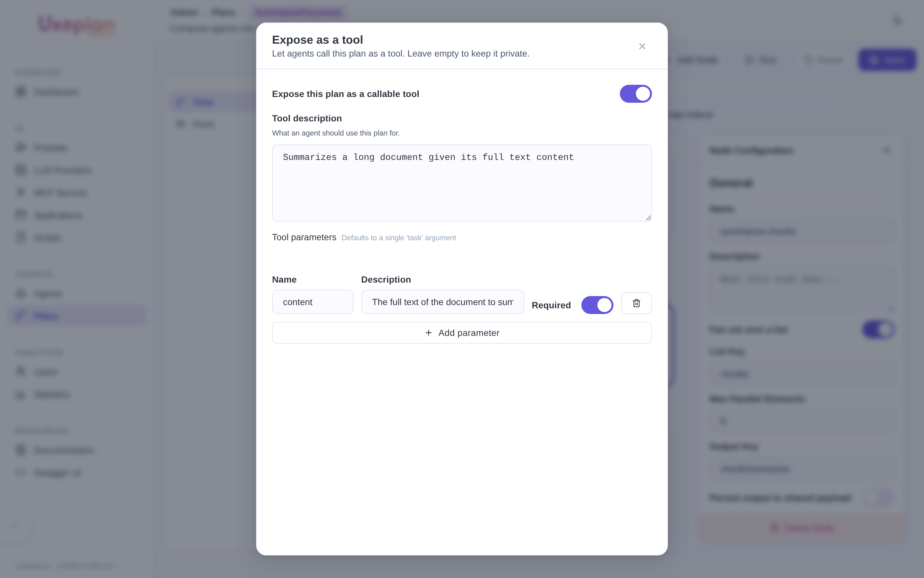Click the "Tool parameters" label

click(x=304, y=237)
